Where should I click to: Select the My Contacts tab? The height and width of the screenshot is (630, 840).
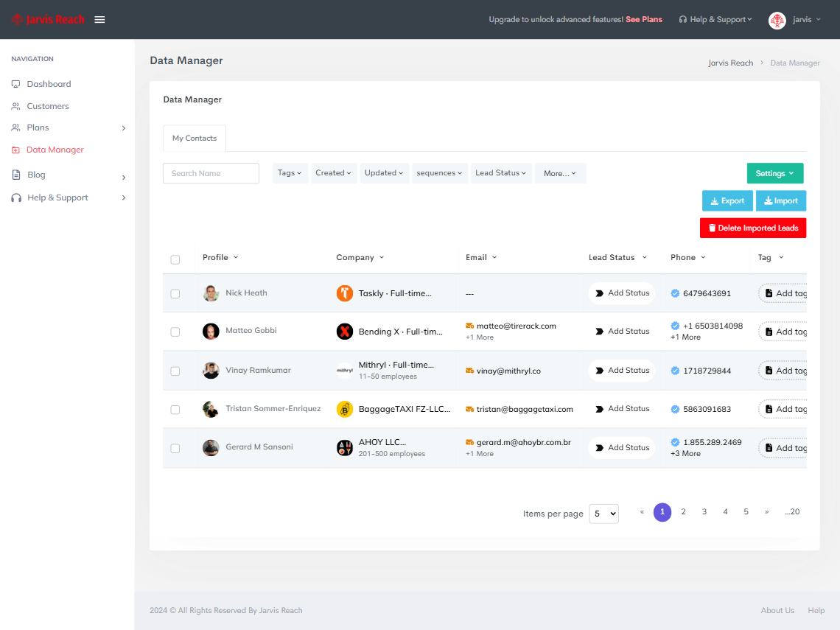(x=195, y=139)
